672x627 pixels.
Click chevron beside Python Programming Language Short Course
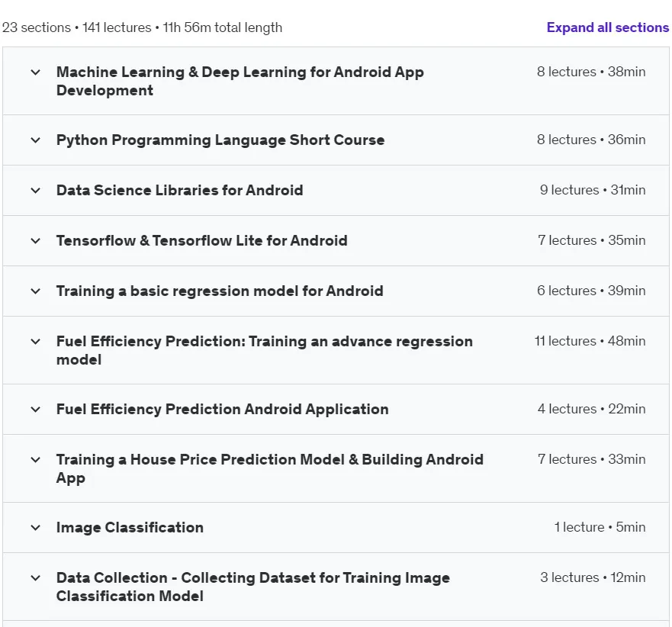[36, 140]
